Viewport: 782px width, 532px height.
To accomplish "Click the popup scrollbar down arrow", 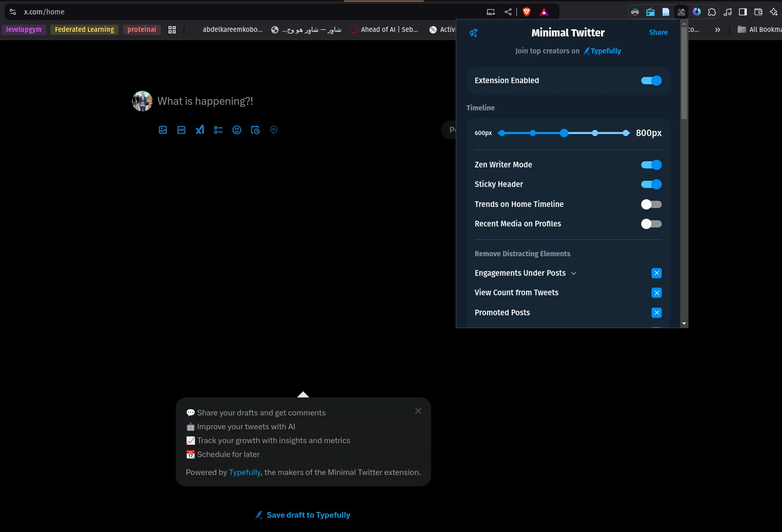I will click(x=684, y=324).
